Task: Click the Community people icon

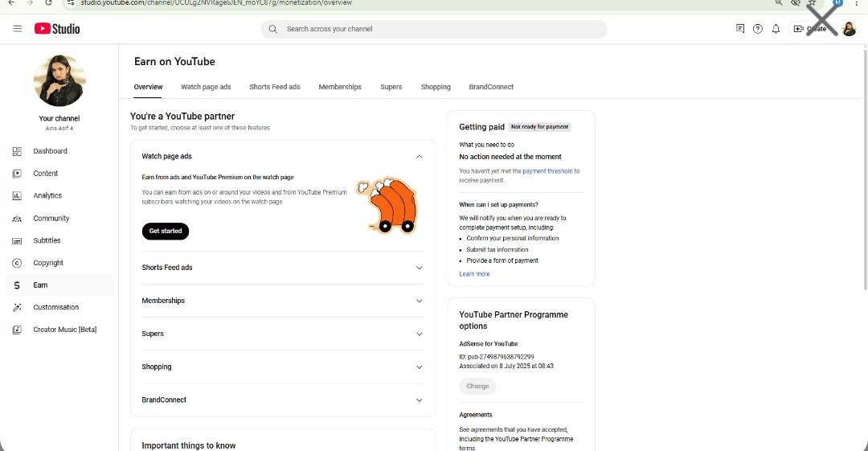Action: 17,219
